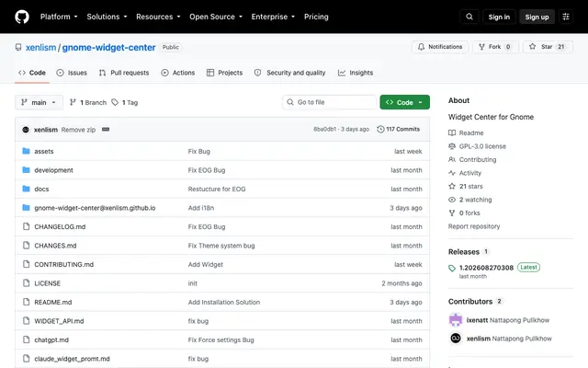
Task: Click the assets folder icon
Action: [26, 151]
